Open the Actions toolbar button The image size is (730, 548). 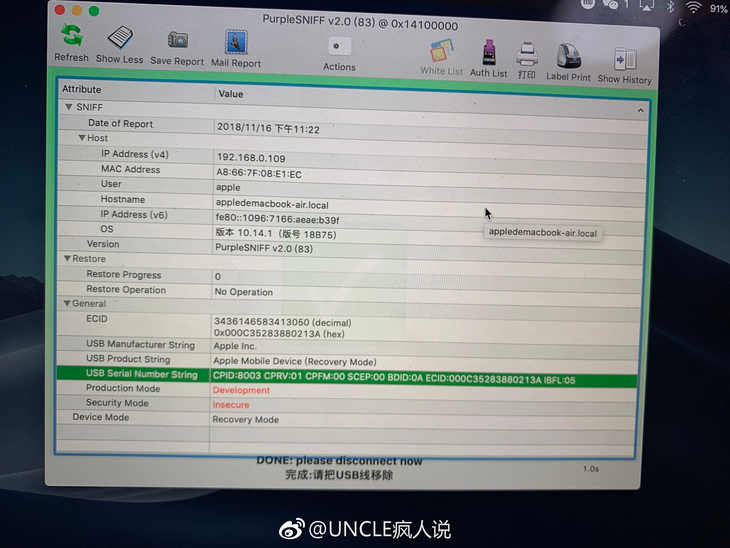pos(339,47)
